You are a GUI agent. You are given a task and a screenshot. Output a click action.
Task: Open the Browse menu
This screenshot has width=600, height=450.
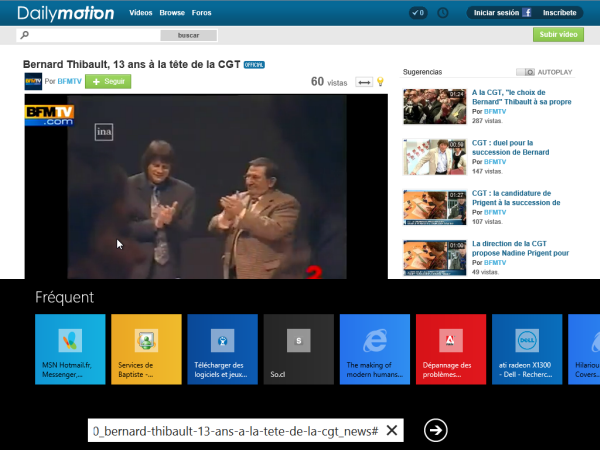172,13
